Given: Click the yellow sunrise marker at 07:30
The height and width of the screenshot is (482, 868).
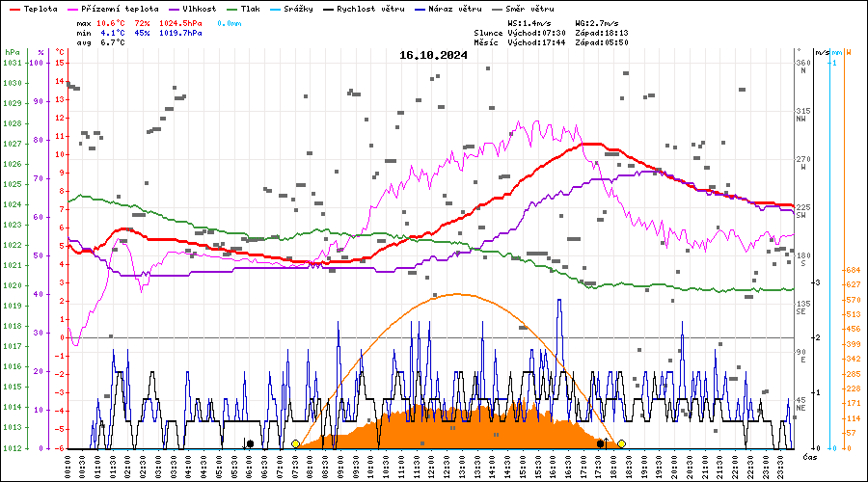Looking at the screenshot, I should (295, 443).
